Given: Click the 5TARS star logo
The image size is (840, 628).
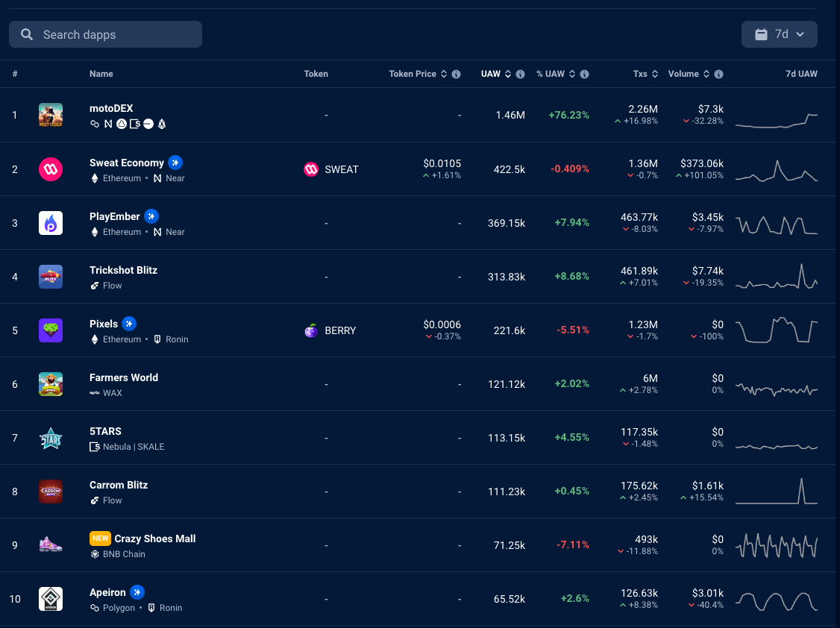Looking at the screenshot, I should [x=51, y=438].
